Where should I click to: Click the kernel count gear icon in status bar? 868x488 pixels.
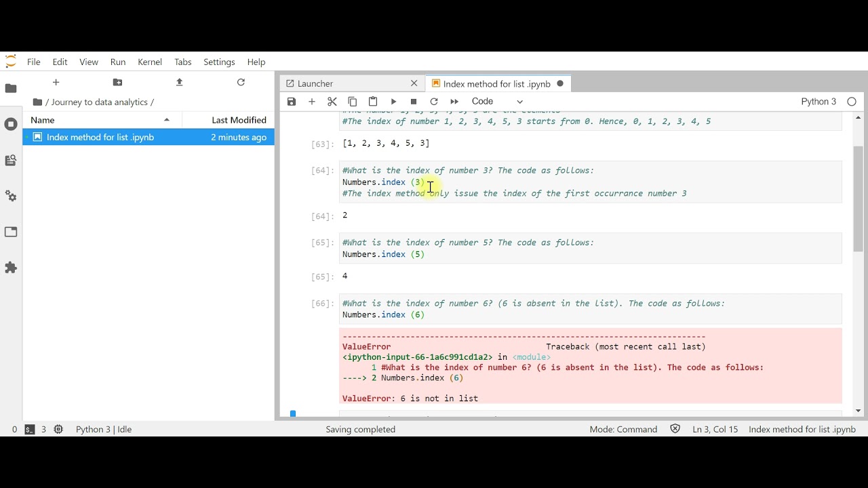click(59, 429)
